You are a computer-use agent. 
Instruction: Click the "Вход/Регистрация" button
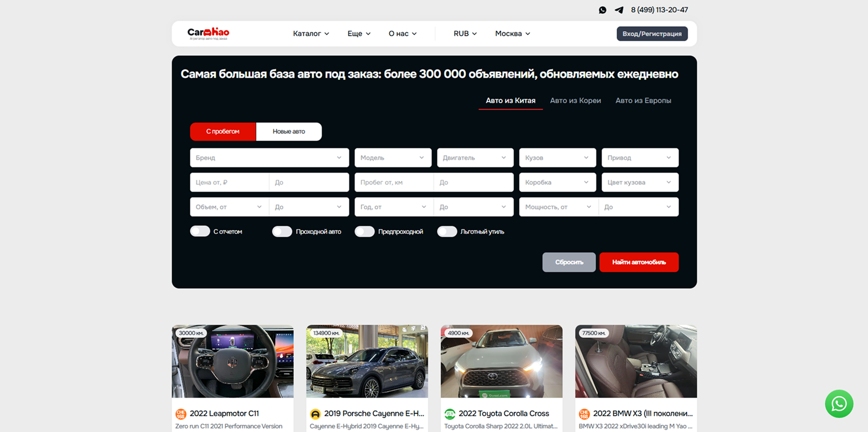652,34
